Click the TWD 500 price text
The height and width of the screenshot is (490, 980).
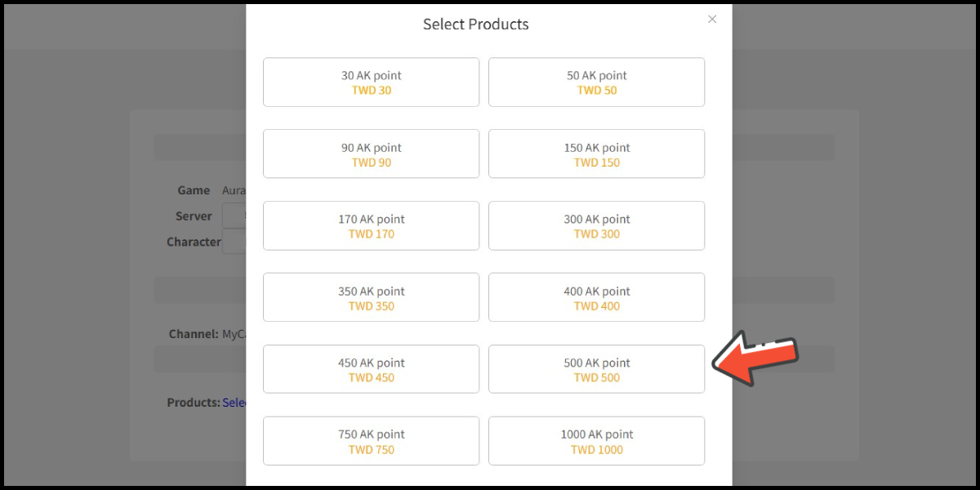(597, 377)
